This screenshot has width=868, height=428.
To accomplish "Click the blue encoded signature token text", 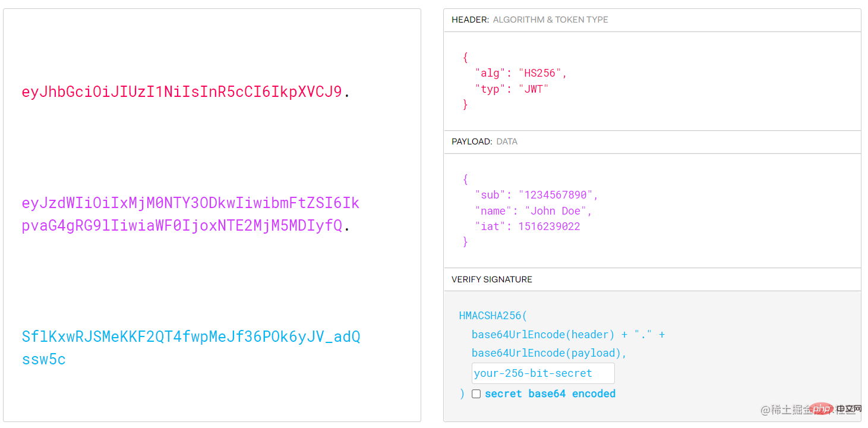I will click(x=191, y=348).
